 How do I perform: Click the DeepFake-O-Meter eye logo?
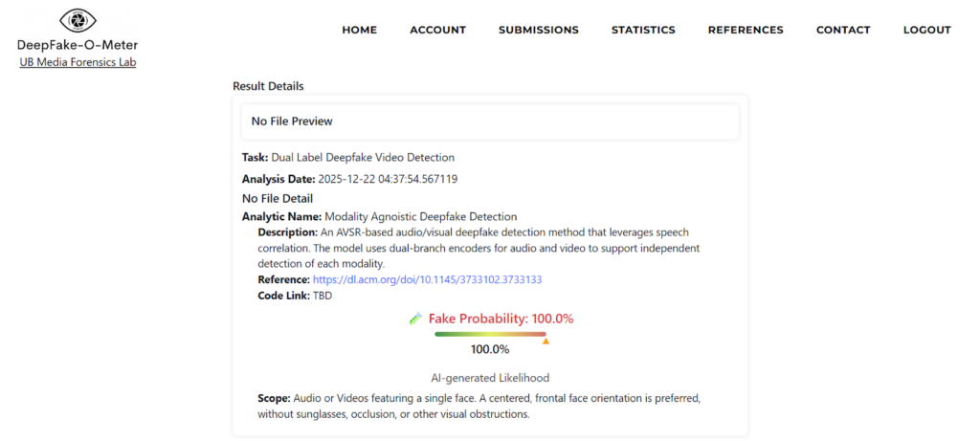[78, 20]
